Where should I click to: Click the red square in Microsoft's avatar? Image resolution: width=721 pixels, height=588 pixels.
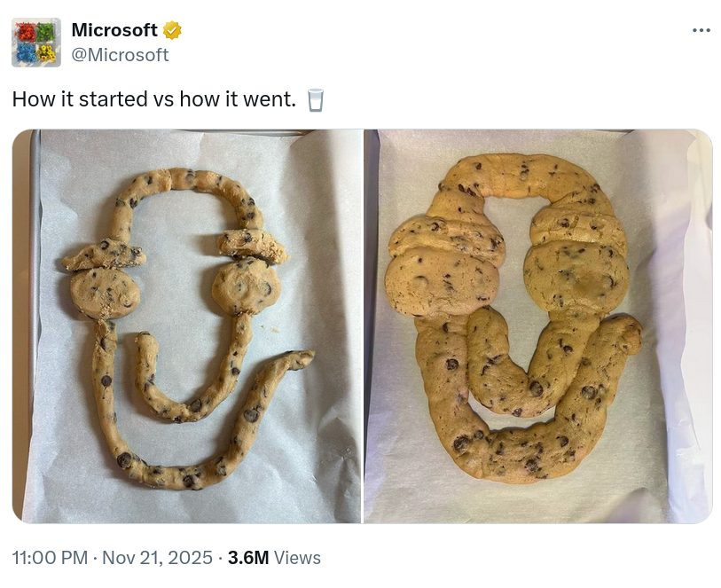(x=25, y=32)
